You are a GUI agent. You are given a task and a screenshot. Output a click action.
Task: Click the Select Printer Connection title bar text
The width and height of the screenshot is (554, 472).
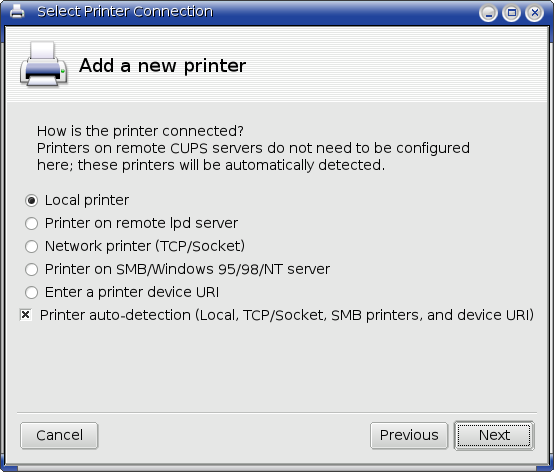tap(125, 12)
